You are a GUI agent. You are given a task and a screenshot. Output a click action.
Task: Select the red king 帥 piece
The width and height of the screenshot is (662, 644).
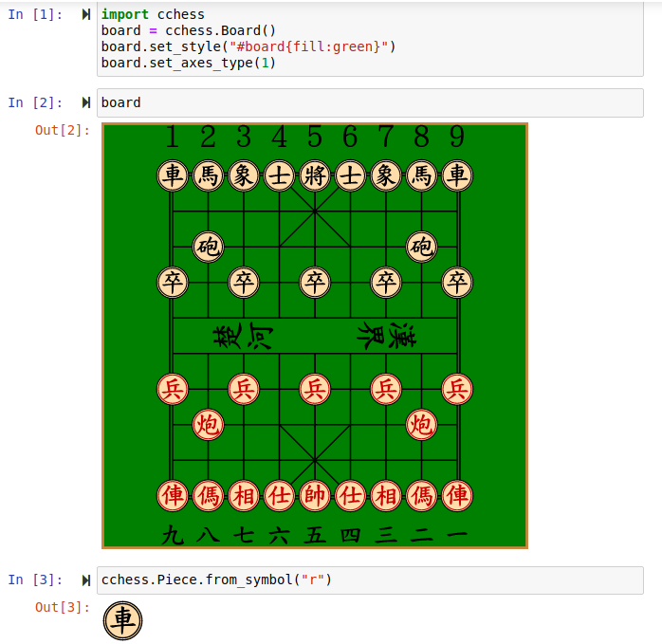(x=315, y=495)
